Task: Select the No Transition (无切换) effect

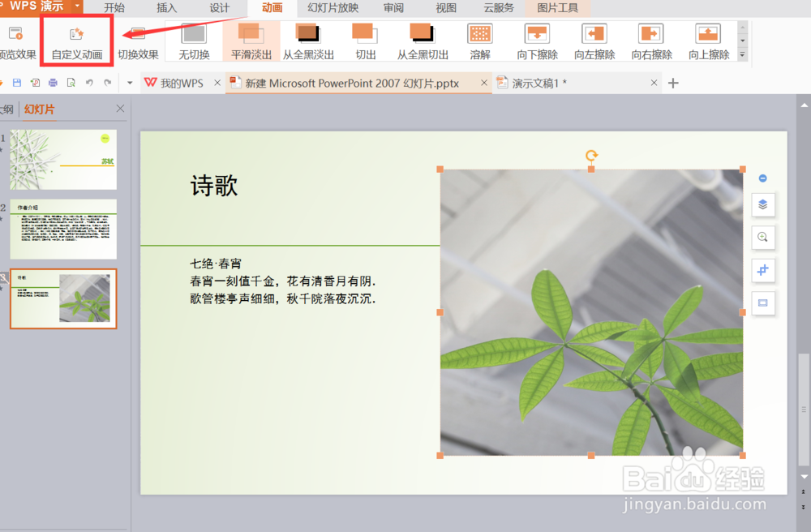Action: point(194,42)
